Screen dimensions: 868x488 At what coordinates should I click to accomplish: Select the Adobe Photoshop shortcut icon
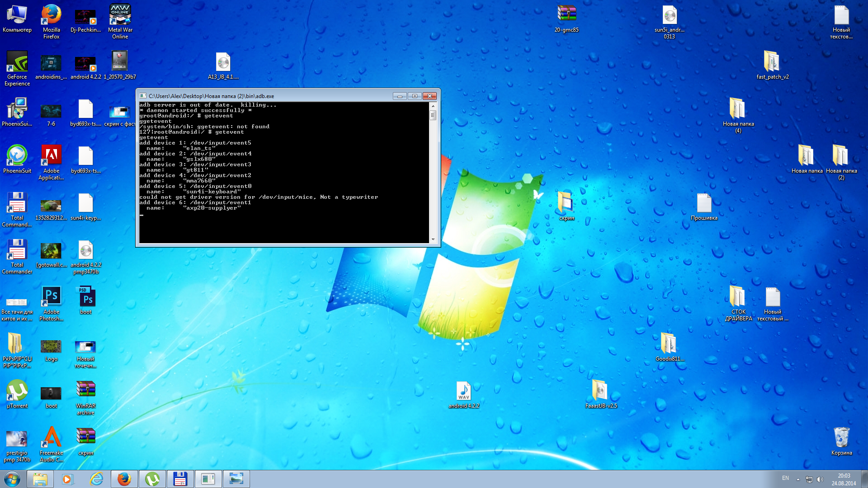51,298
